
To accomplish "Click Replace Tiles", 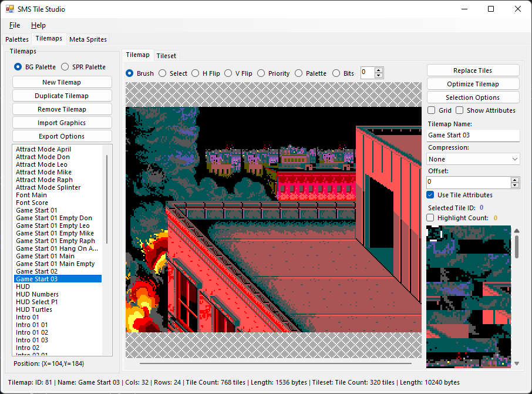I will click(x=473, y=70).
